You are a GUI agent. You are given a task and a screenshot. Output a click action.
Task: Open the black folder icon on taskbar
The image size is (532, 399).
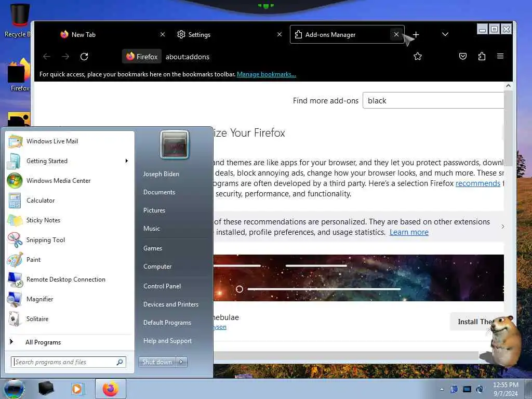46,389
